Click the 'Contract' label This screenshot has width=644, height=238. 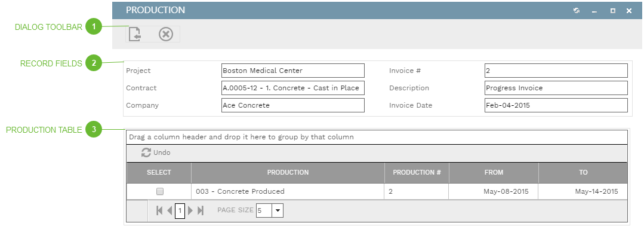[x=141, y=88]
